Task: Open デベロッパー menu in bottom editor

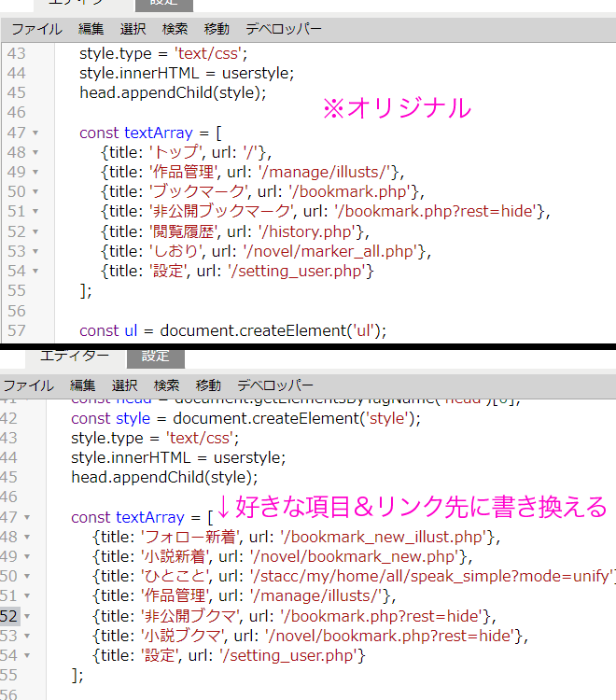Action: 275,385
